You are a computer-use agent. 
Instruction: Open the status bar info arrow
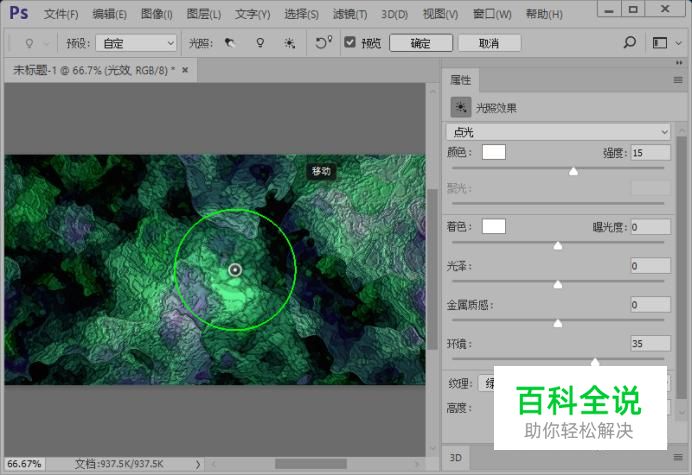198,464
